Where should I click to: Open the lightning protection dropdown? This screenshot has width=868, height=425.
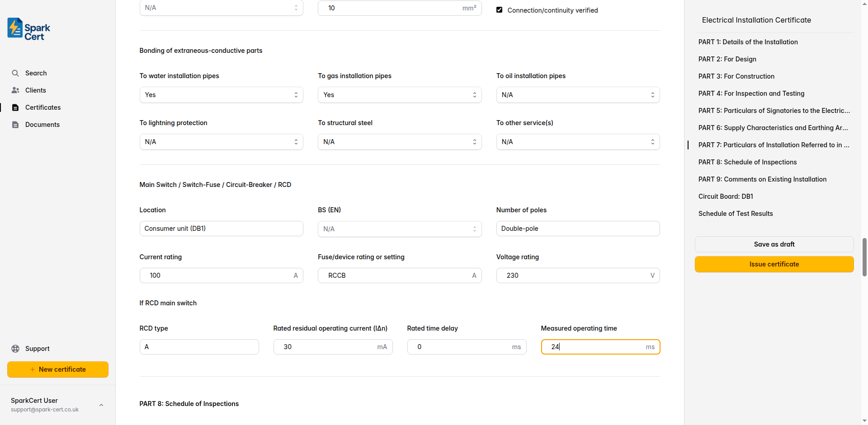point(221,142)
